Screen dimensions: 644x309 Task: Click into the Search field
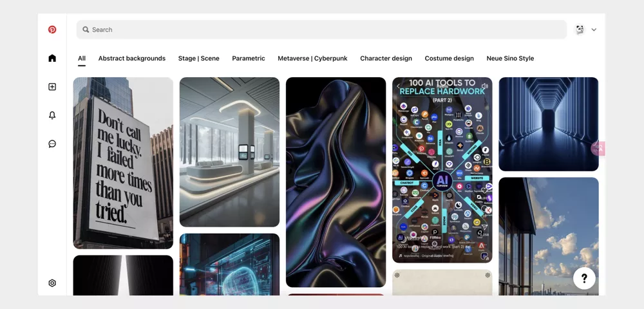click(x=322, y=30)
